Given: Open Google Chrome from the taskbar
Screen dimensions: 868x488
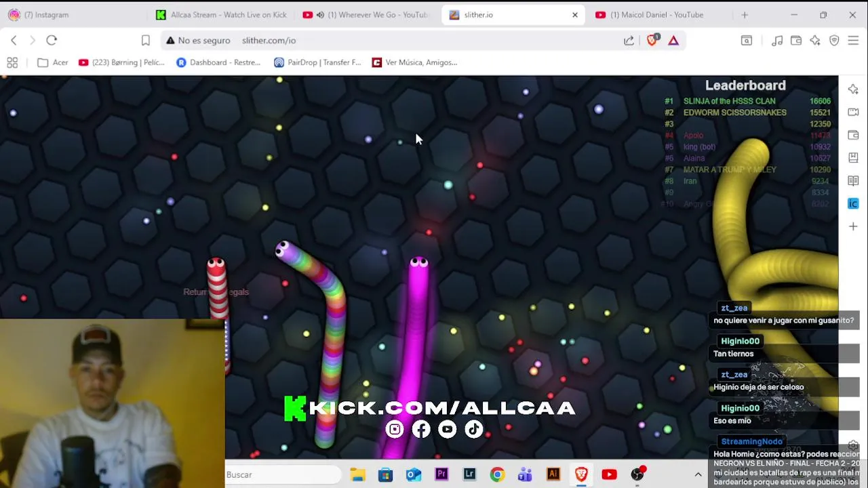Looking at the screenshot, I should [x=497, y=474].
